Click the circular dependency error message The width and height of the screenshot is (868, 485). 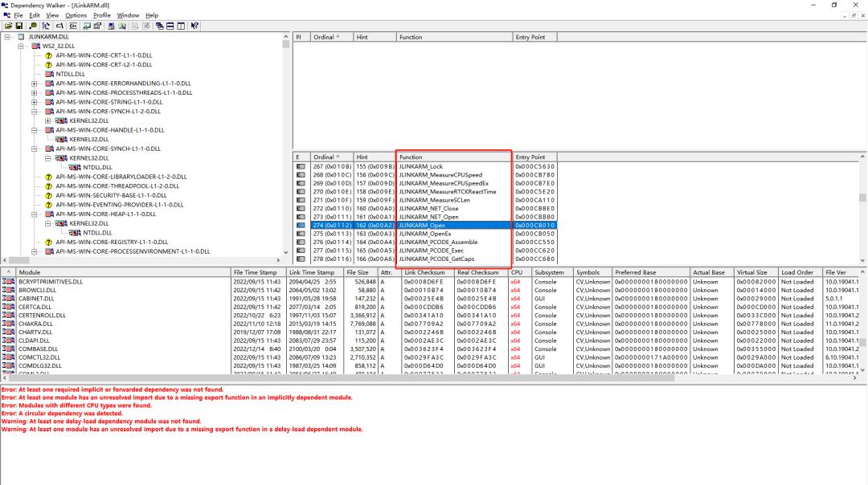coord(62,413)
